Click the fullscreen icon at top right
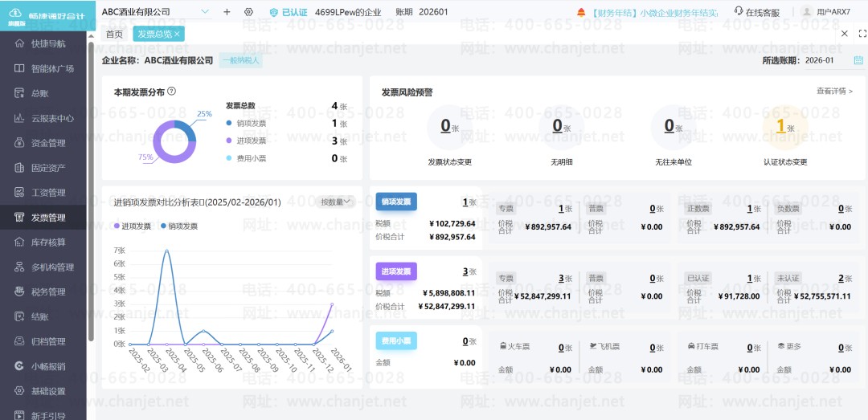 [x=862, y=34]
